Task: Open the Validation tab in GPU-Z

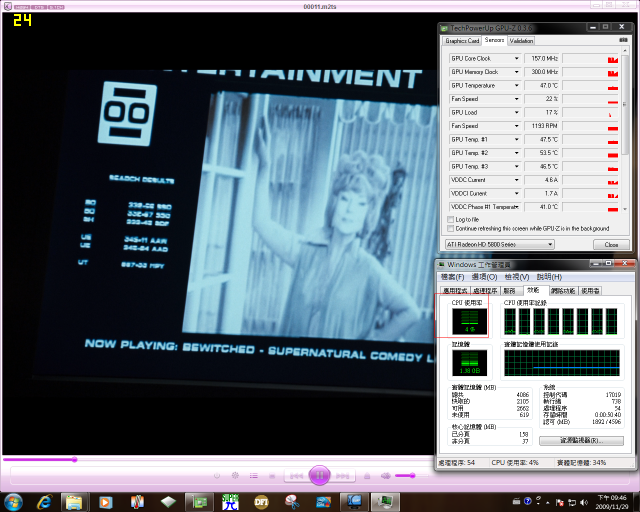Action: pyautogui.click(x=521, y=41)
